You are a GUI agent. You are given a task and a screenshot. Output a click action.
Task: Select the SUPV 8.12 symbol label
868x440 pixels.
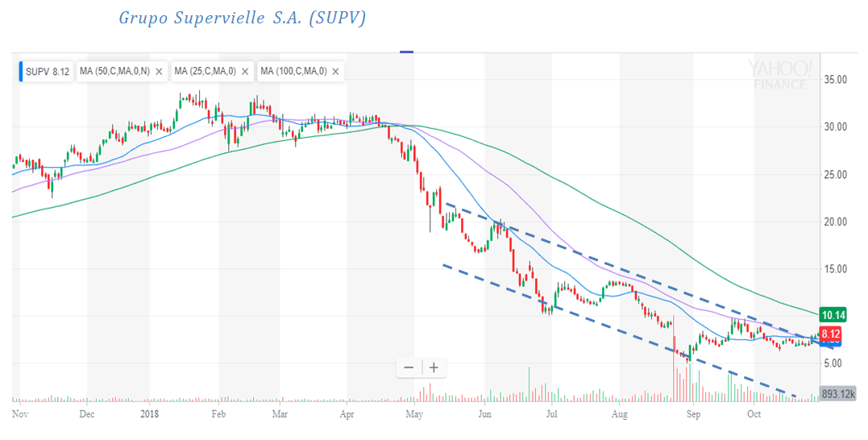[x=47, y=72]
